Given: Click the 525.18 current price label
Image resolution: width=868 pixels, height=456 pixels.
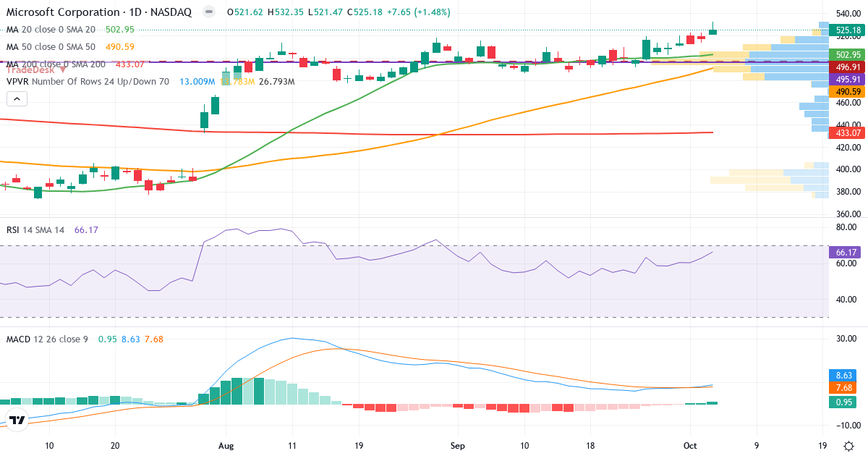Looking at the screenshot, I should pos(848,30).
